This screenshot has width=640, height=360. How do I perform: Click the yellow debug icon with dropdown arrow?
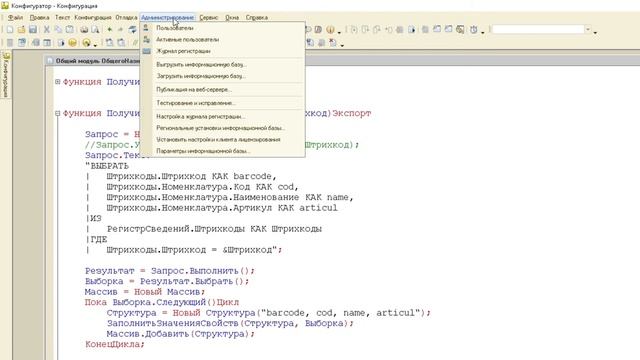coord(86,42)
